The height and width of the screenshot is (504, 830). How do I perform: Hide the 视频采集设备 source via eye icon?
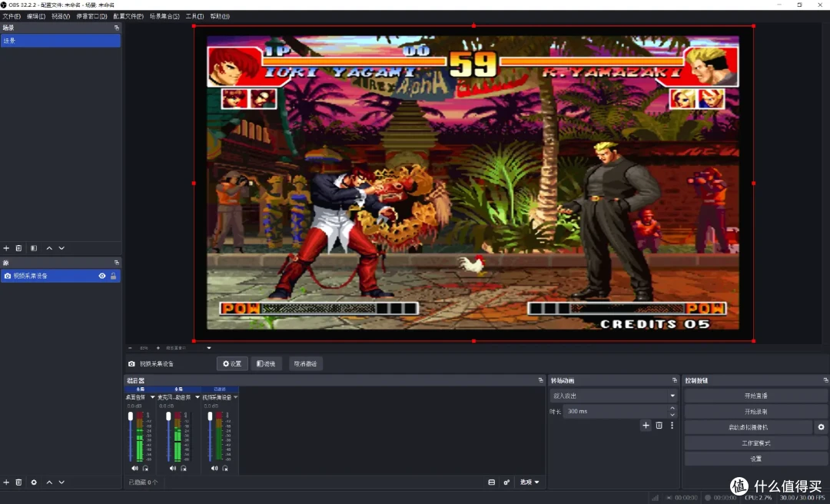click(102, 276)
